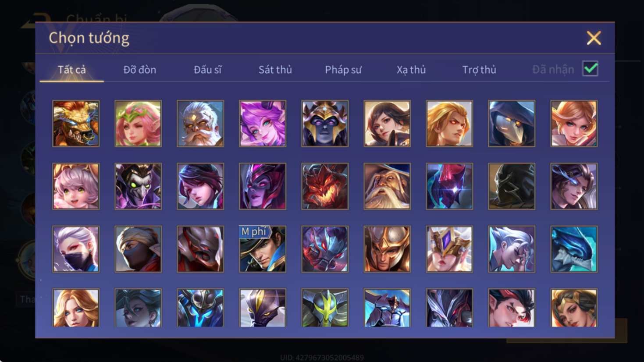The image size is (644, 362).
Task: Pick the blonde long-haired woman hero in bottom row
Action: (x=76, y=308)
